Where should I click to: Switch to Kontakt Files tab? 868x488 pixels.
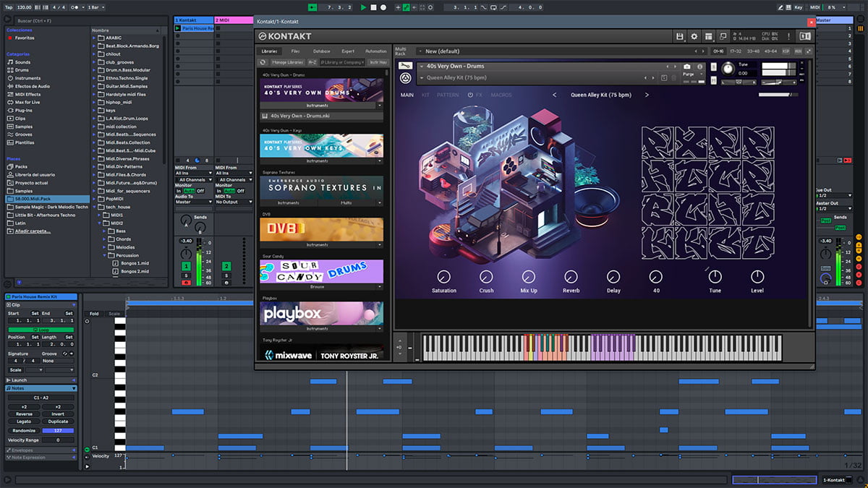(296, 51)
